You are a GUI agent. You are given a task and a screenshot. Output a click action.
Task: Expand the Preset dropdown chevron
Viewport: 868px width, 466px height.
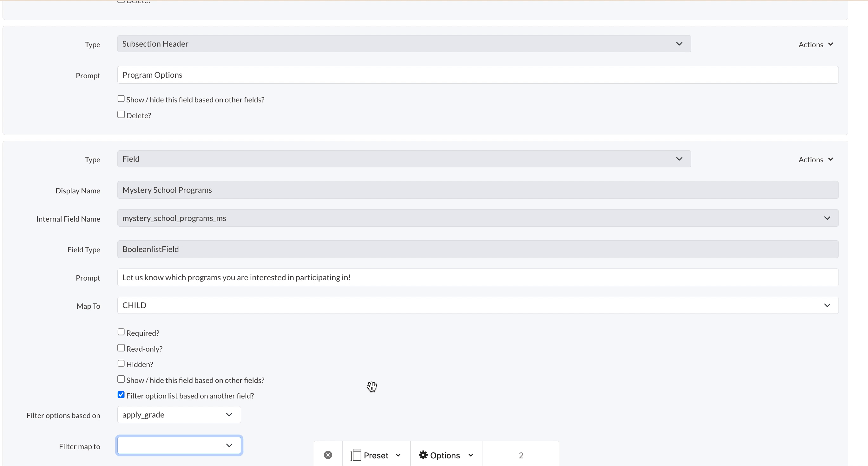(398, 455)
